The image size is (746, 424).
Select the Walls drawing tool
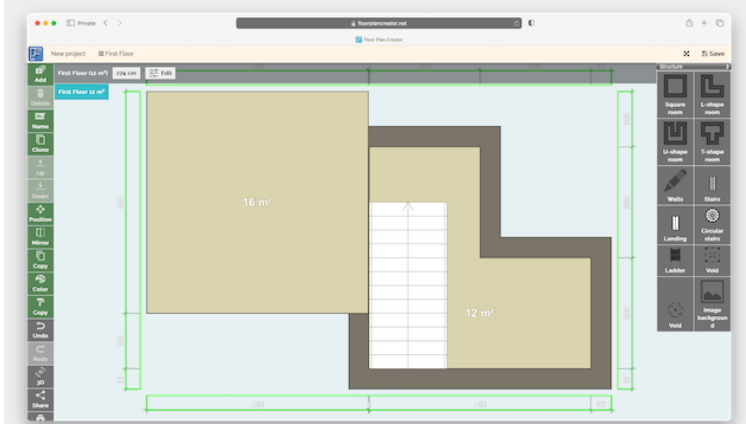click(x=675, y=187)
